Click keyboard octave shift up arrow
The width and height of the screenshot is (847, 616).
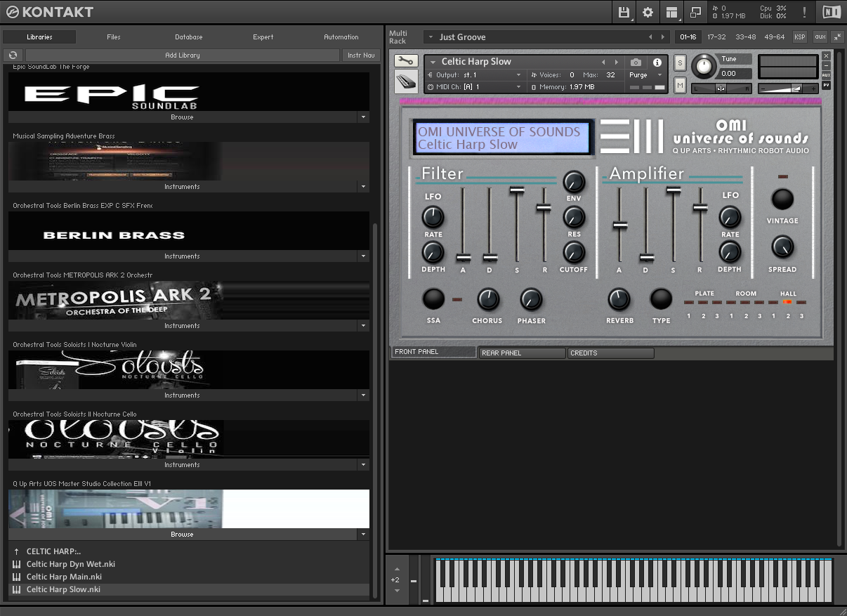397,570
